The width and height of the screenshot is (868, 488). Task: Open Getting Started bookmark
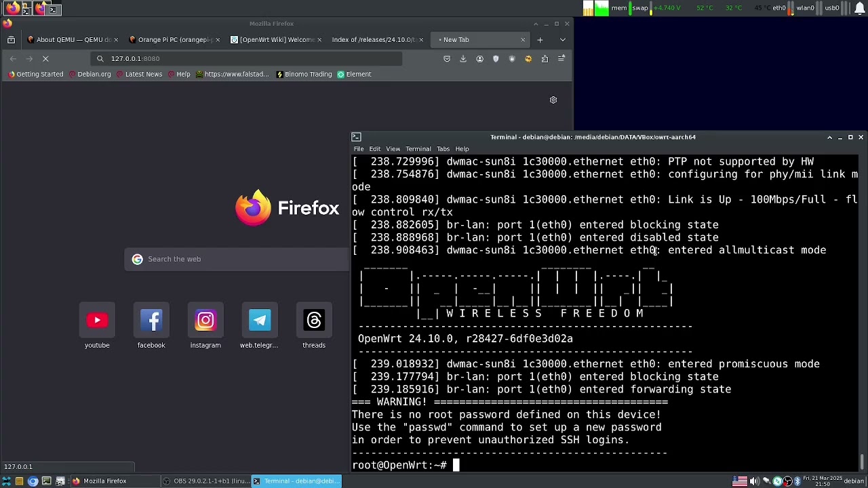pyautogui.click(x=35, y=75)
